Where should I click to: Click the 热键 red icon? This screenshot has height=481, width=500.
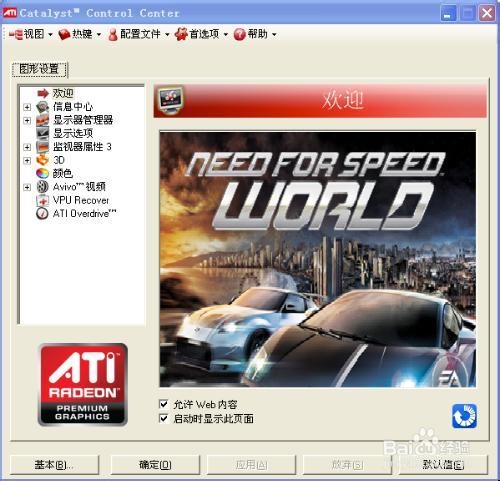[64, 34]
